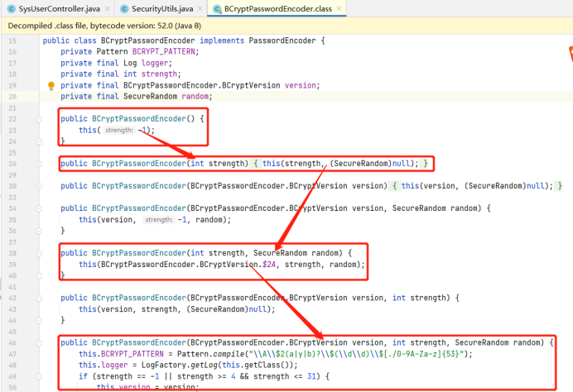This screenshot has height=392, width=573.
Task: Click the no-arg constructor name on line 22
Action: click(139, 119)
